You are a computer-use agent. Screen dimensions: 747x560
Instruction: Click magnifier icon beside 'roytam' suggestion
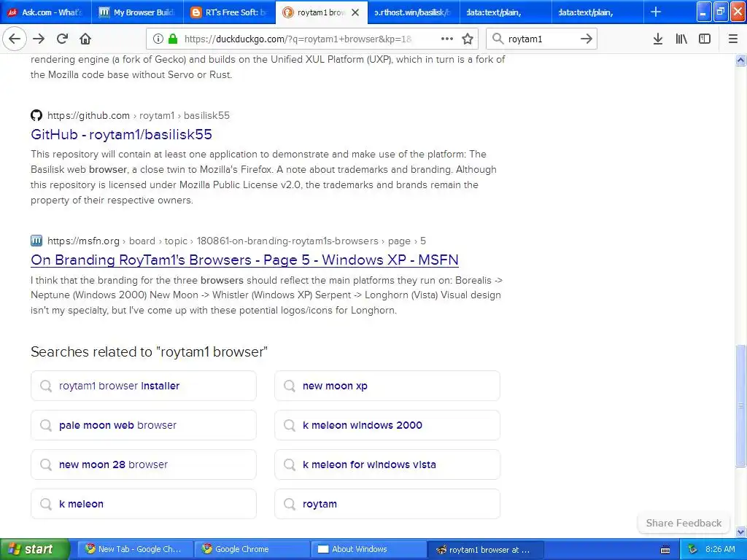290,504
